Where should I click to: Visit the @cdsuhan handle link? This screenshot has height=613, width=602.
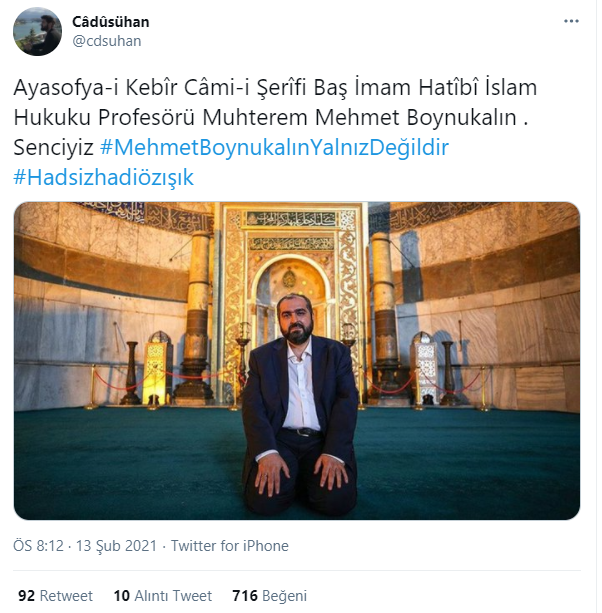click(107, 41)
